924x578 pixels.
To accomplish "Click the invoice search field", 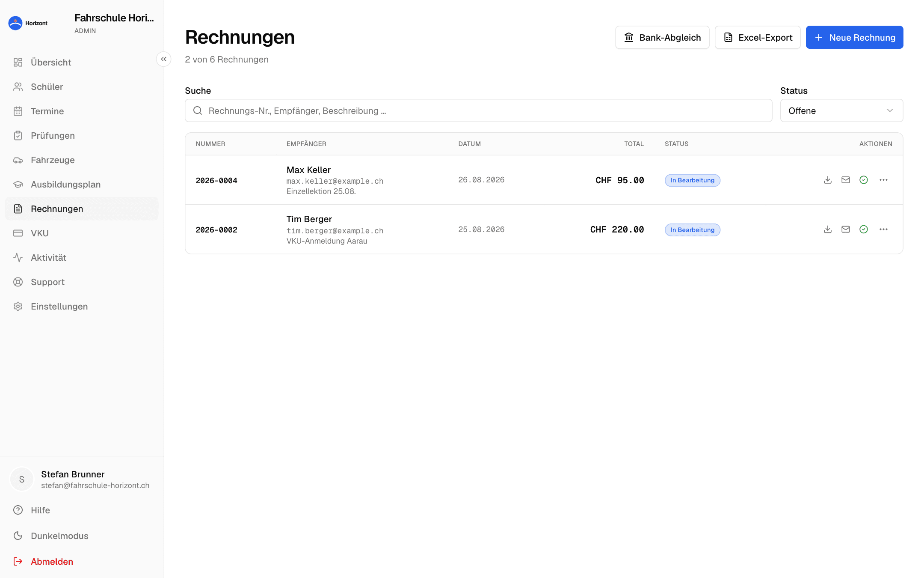I will [478, 110].
